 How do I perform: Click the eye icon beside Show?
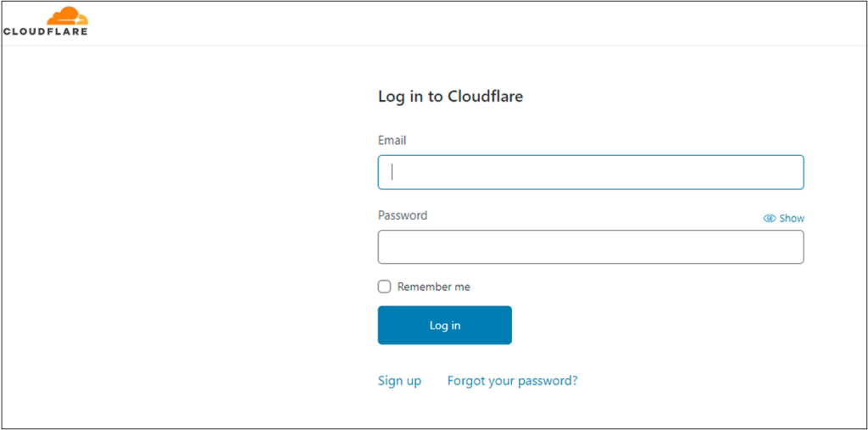(x=770, y=218)
